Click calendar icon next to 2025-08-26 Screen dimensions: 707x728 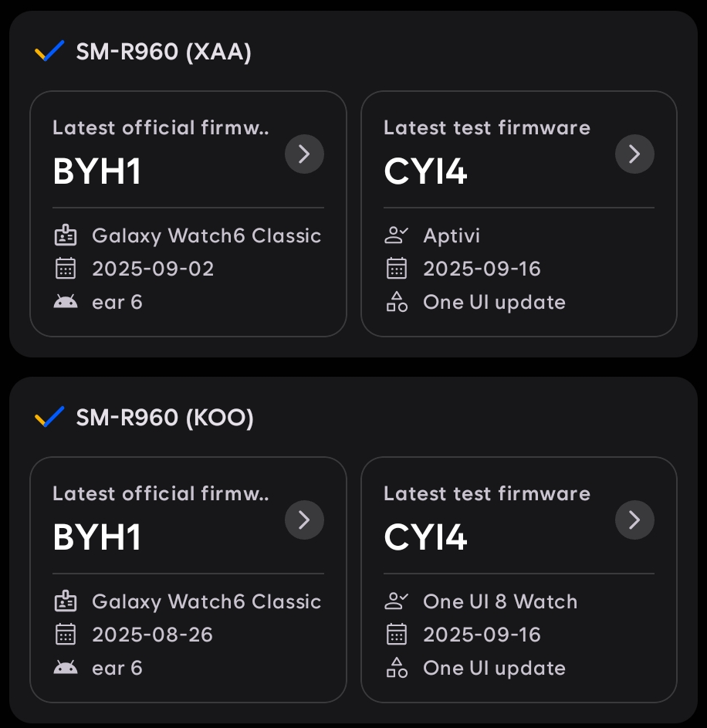point(66,635)
